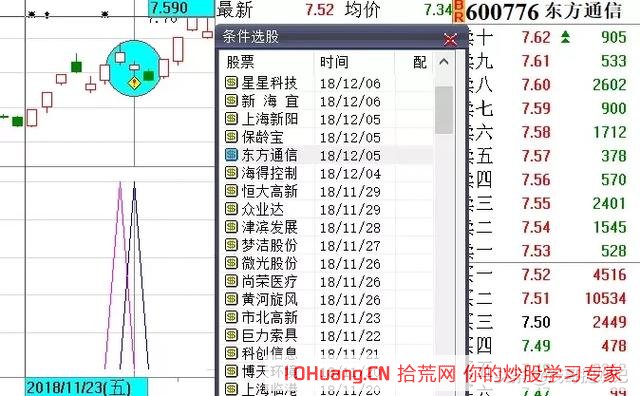The image size is (640, 396).
Task: Click the green up-arrow icon beside 7.62
Action: click(565, 37)
